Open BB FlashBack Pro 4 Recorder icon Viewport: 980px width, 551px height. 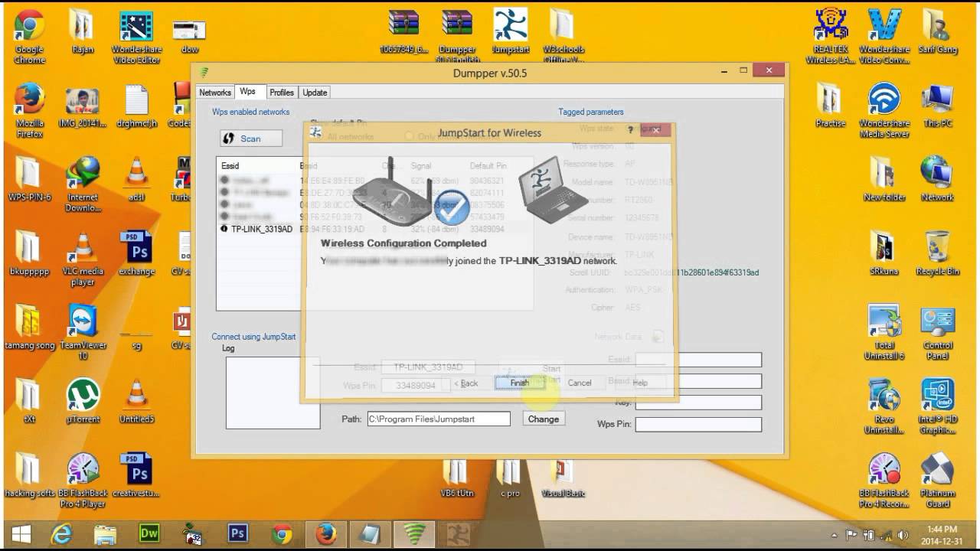point(884,481)
